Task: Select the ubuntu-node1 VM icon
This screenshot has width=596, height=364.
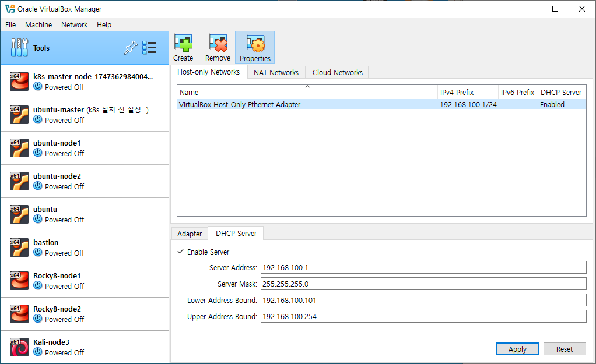Action: click(19, 148)
